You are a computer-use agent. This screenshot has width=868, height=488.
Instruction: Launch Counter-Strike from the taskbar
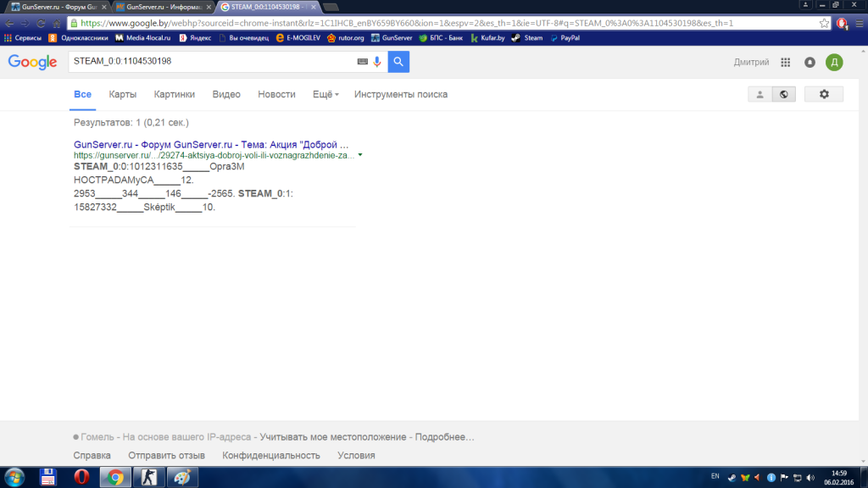pos(147,476)
